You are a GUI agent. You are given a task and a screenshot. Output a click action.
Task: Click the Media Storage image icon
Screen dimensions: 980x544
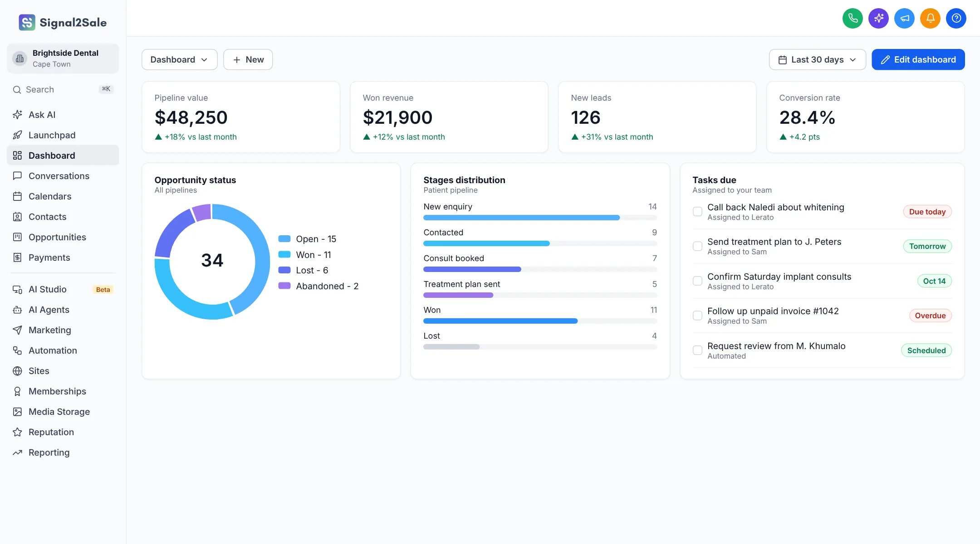point(17,412)
